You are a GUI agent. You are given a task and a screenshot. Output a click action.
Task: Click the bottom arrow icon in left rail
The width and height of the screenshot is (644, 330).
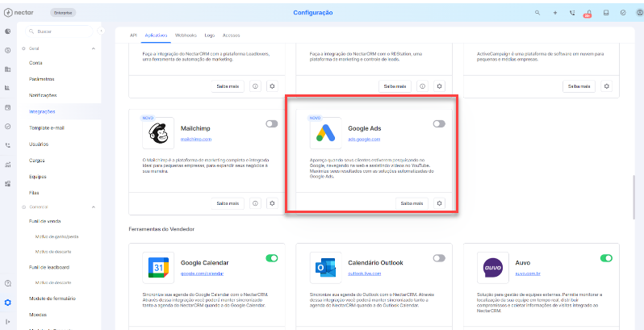(x=8, y=321)
